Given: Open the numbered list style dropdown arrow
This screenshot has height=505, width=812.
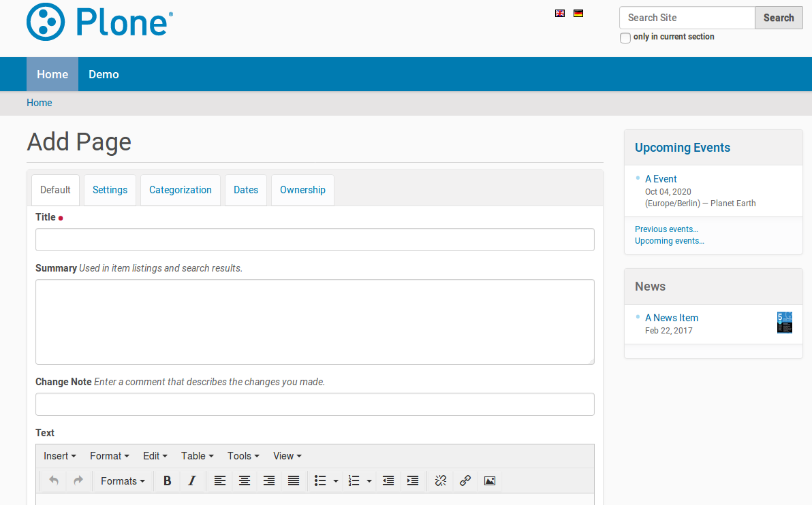Looking at the screenshot, I should click(x=369, y=480).
